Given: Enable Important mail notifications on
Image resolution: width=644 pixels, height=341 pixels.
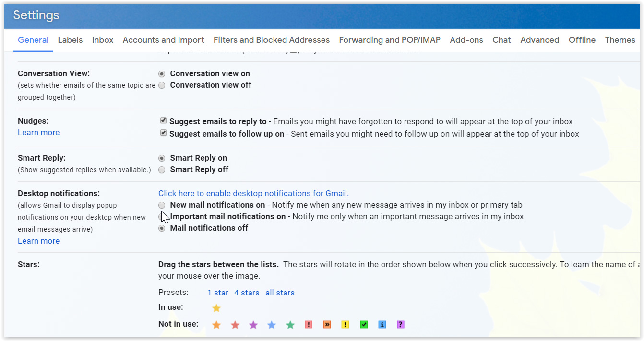Looking at the screenshot, I should tap(161, 217).
